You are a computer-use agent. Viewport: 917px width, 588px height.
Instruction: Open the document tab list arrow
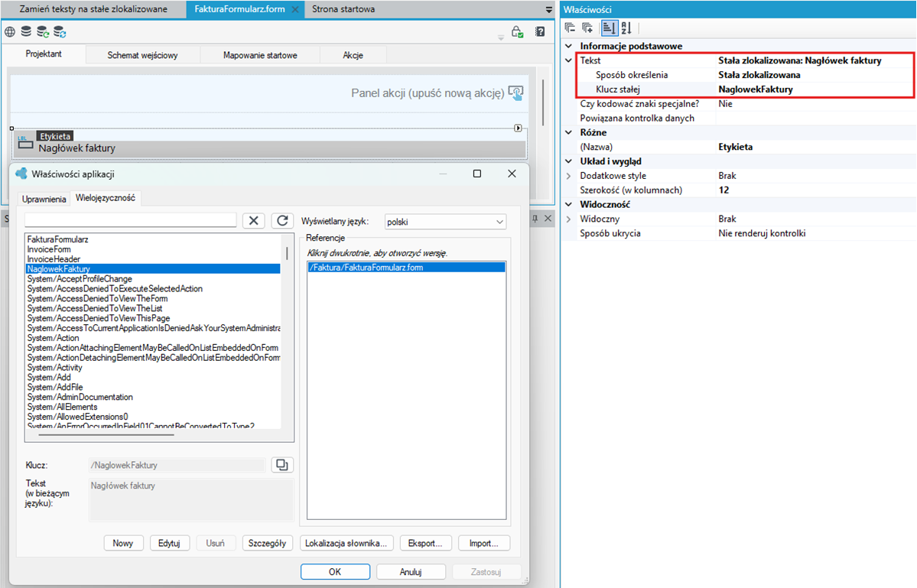pyautogui.click(x=548, y=9)
